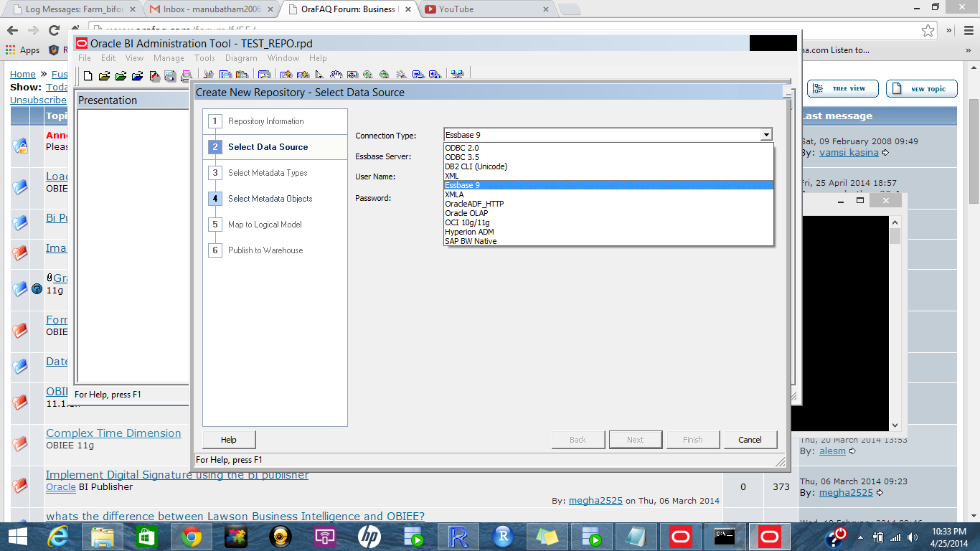Open the File menu in Administration Tool
980x551 pixels.
(85, 58)
